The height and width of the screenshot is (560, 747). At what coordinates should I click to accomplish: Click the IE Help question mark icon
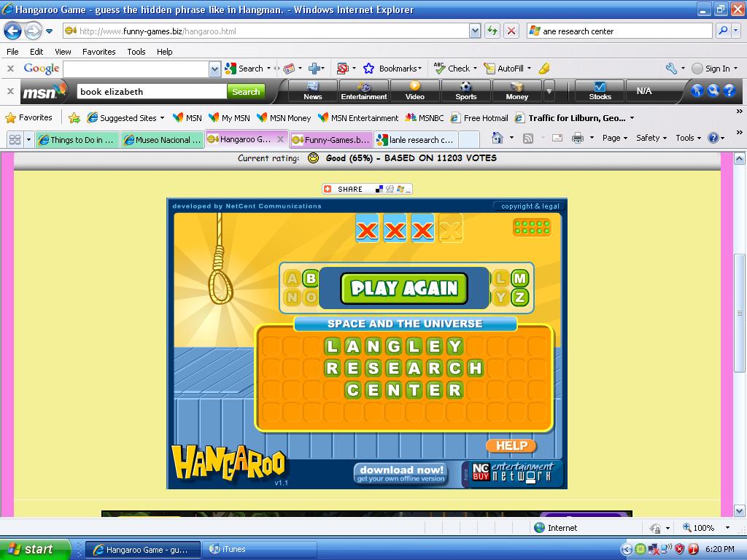713,138
